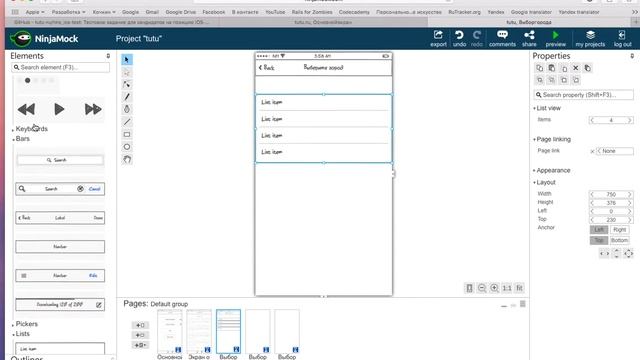
Task: Collapse the Page linking section
Action: (552, 139)
